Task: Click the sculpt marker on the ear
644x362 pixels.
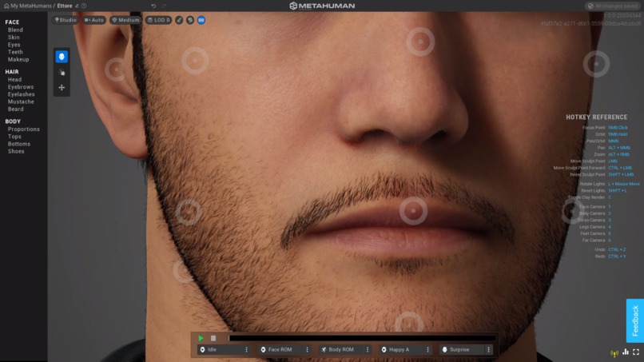Action: 116,69
